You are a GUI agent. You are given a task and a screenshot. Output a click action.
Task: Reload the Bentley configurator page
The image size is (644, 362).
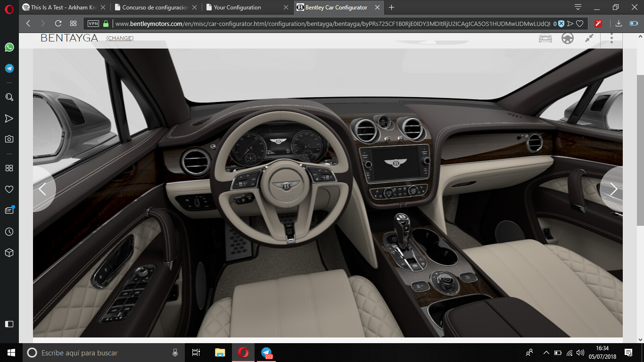coord(58,23)
